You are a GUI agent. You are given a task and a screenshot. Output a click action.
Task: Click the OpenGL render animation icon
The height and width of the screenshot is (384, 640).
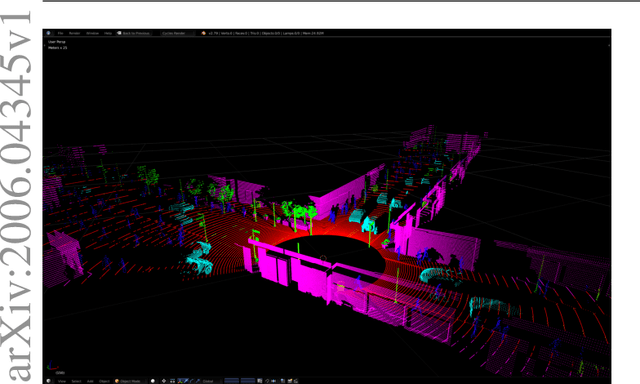coord(296,381)
